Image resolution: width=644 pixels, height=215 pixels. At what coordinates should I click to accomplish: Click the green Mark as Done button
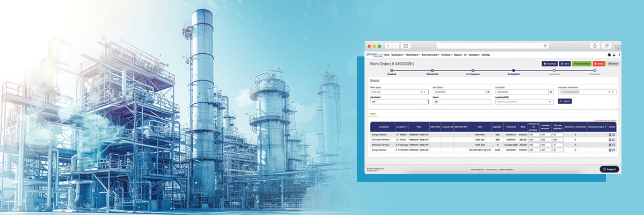pos(582,63)
